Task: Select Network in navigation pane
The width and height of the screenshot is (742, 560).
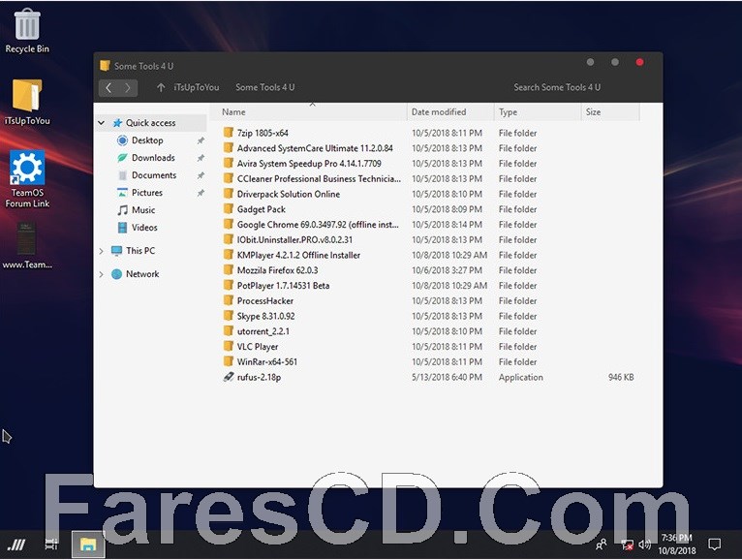Action: pos(142,274)
